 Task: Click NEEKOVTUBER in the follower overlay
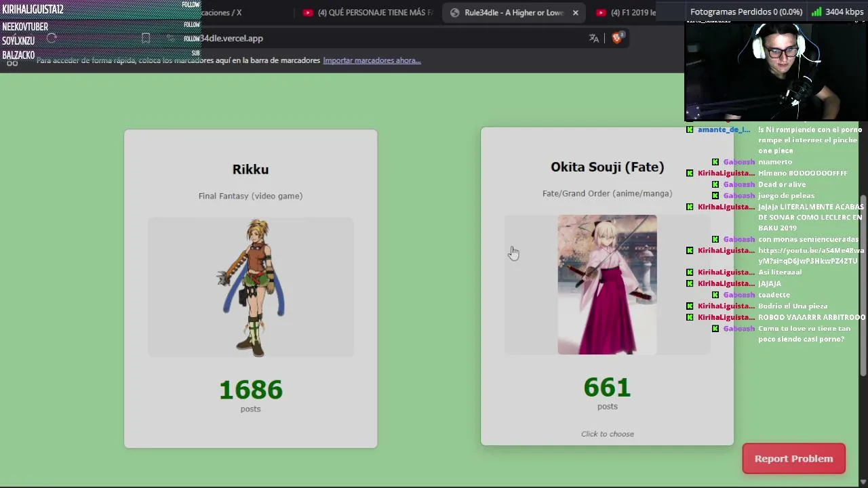click(x=25, y=26)
